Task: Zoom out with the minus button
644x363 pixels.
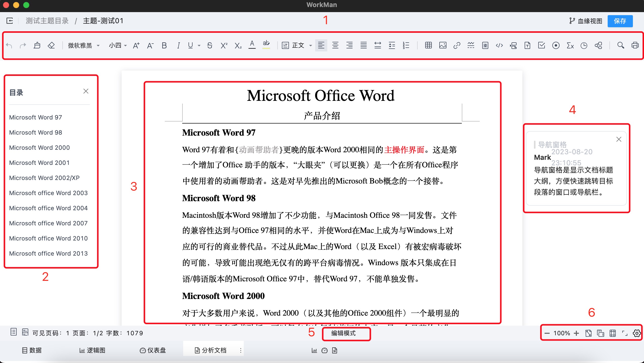Action: pos(547,333)
